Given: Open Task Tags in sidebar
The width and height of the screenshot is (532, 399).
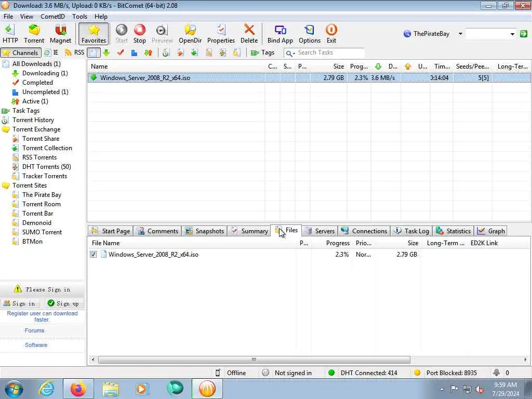Looking at the screenshot, I should click(x=26, y=111).
